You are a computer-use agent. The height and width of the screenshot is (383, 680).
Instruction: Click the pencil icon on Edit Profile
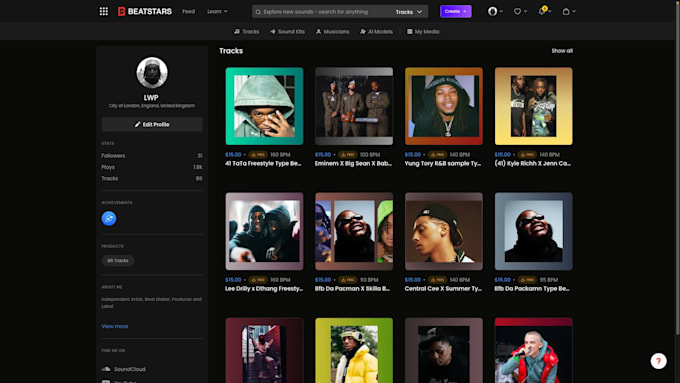click(137, 124)
